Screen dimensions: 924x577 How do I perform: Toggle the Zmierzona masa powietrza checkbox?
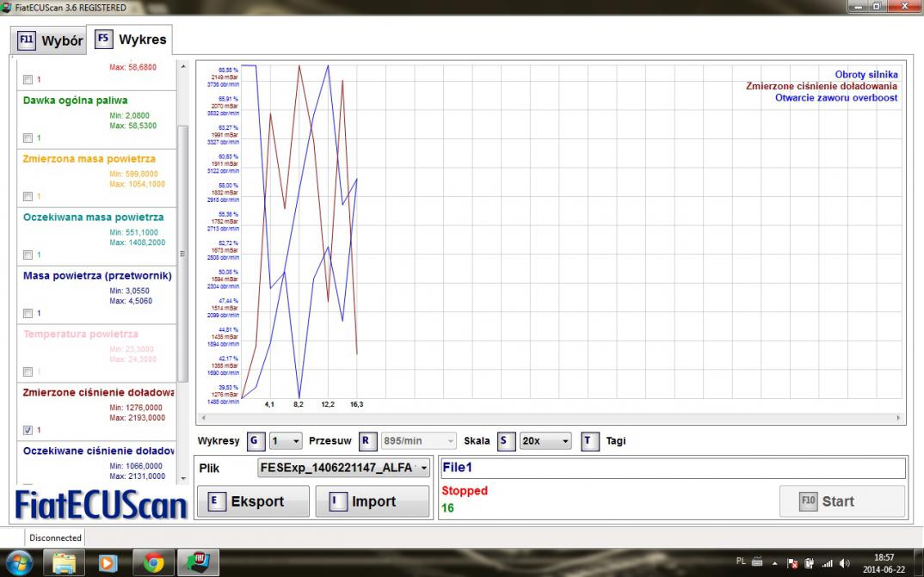click(x=28, y=196)
